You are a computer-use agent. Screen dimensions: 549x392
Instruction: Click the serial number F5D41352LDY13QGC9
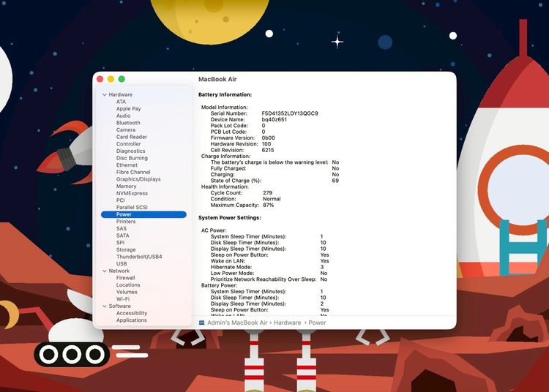(x=290, y=113)
